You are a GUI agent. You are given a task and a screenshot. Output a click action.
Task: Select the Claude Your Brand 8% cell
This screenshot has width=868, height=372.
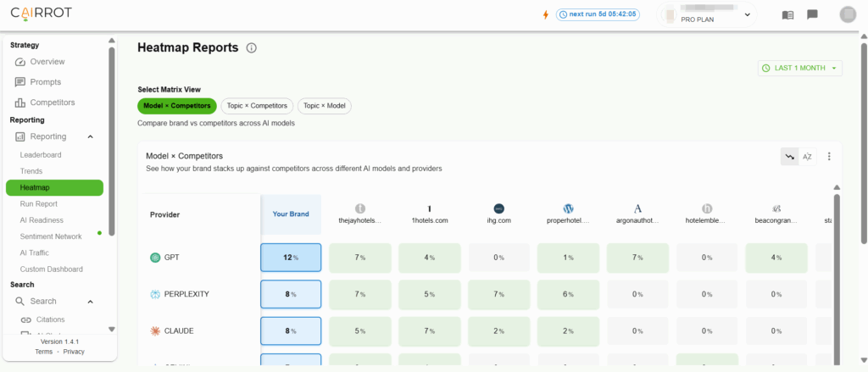tap(292, 331)
